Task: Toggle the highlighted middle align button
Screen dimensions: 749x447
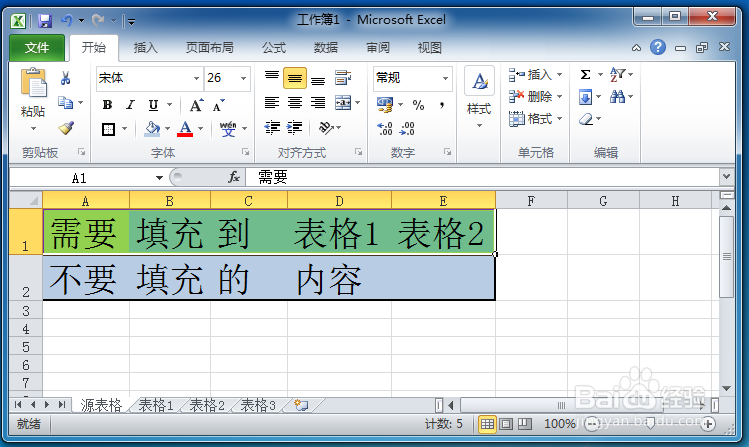Action: pyautogui.click(x=295, y=78)
